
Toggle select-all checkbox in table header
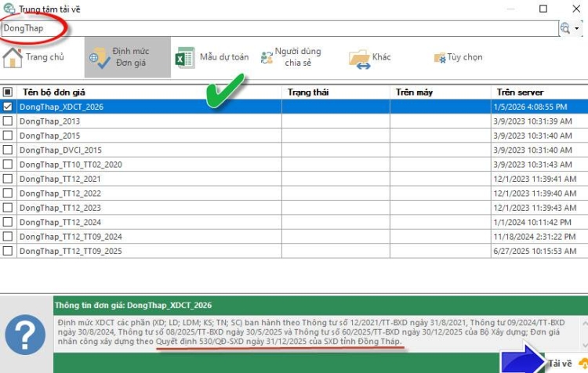click(8, 92)
